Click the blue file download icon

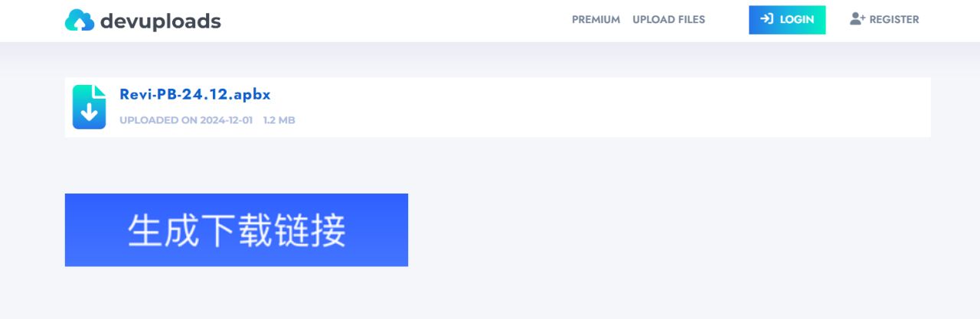point(89,107)
